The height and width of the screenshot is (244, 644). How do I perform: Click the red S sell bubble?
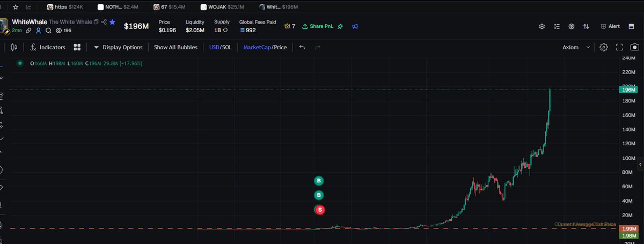319,210
